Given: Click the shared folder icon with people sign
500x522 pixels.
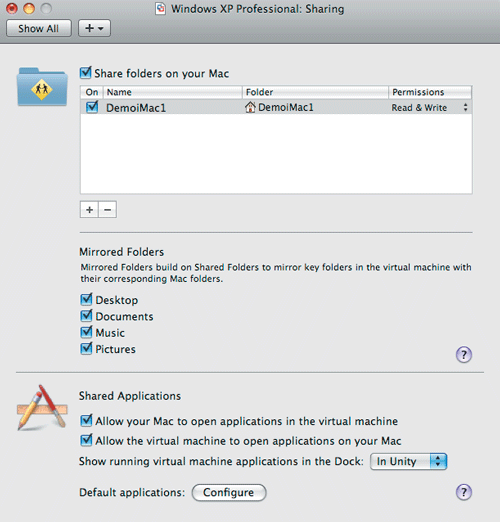Looking at the screenshot, I should (x=42, y=87).
